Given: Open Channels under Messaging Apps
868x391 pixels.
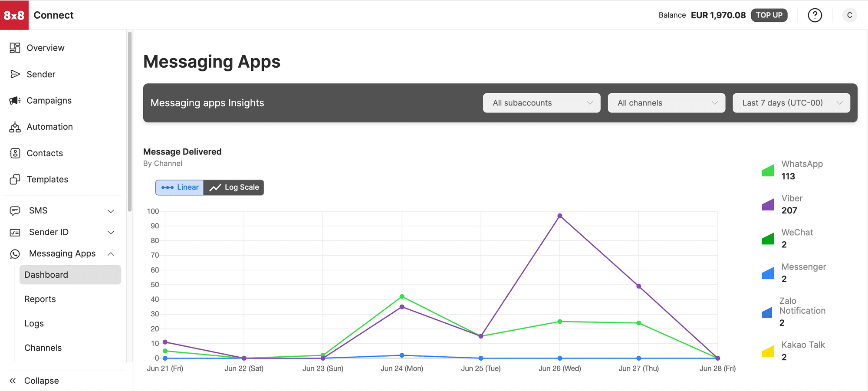Looking at the screenshot, I should (43, 348).
